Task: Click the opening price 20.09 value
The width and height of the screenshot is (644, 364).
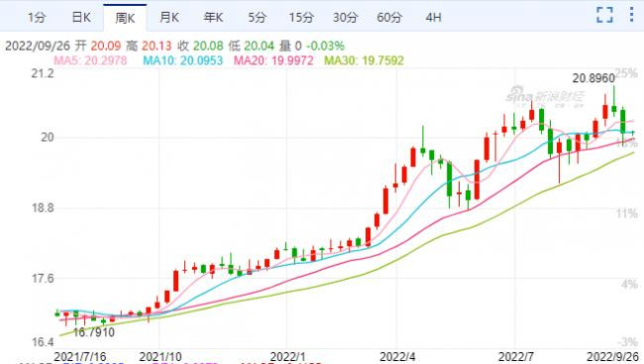Action: point(106,46)
